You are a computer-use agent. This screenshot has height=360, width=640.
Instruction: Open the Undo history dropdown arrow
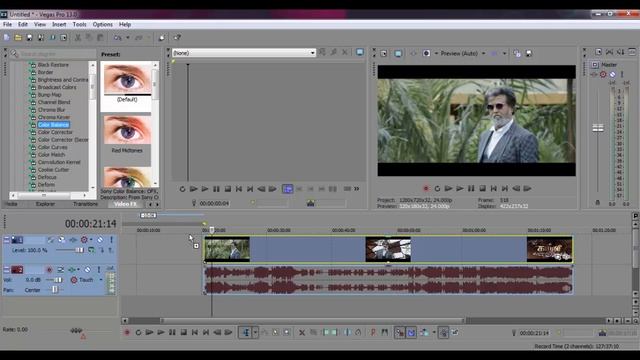128,38
